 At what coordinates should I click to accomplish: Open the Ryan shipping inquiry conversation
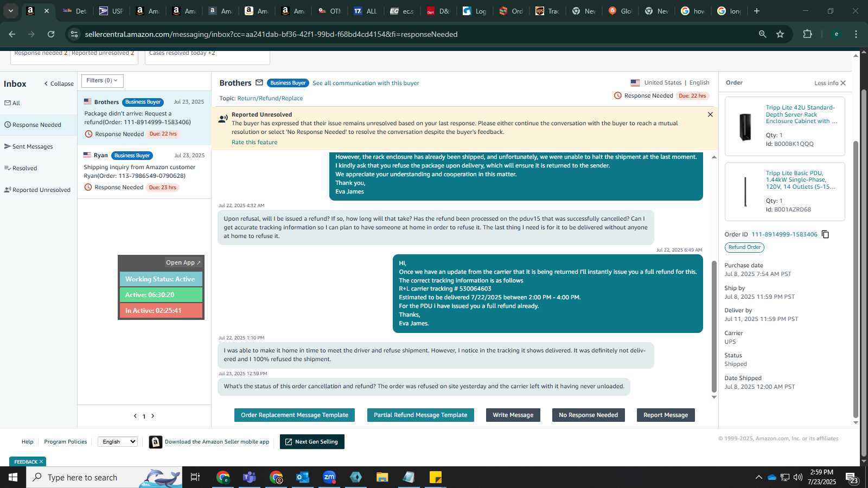(144, 171)
